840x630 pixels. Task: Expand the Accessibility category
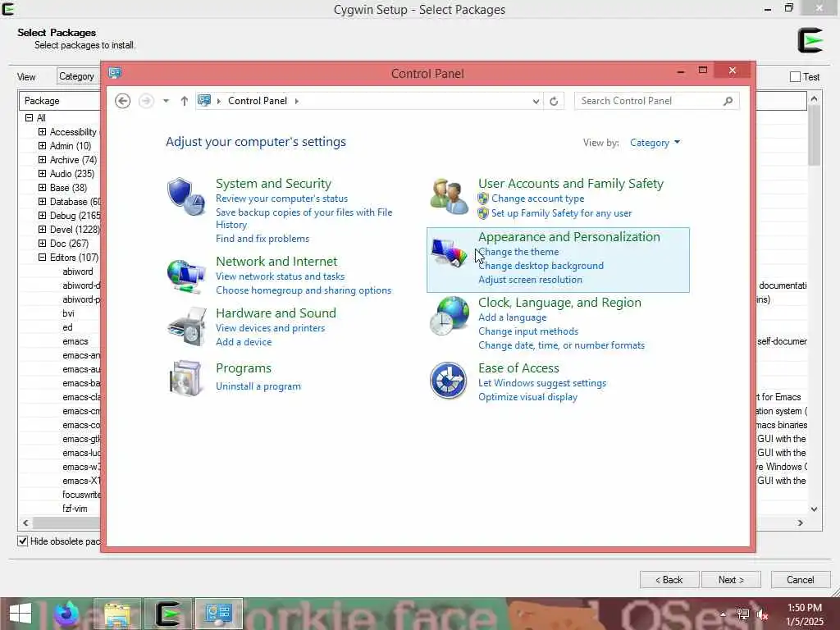click(x=42, y=132)
